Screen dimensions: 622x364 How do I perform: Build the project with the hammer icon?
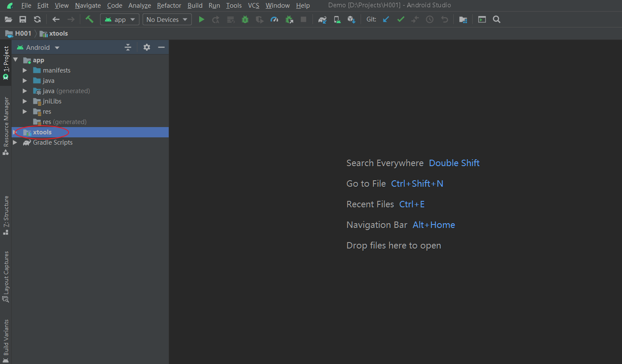coord(89,19)
